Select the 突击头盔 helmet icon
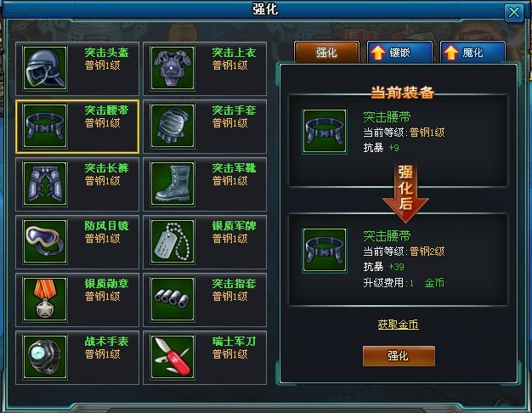The height and width of the screenshot is (413, 532). (x=45, y=68)
